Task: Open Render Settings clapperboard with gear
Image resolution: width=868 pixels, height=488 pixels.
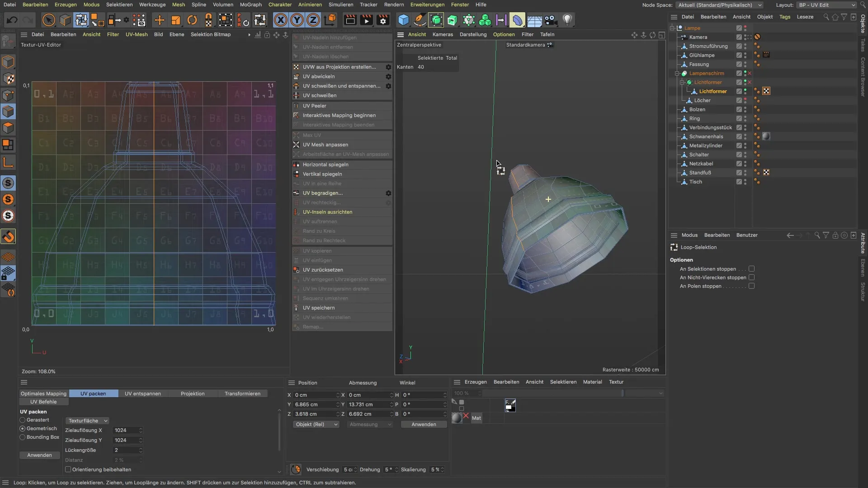Action: click(x=383, y=20)
